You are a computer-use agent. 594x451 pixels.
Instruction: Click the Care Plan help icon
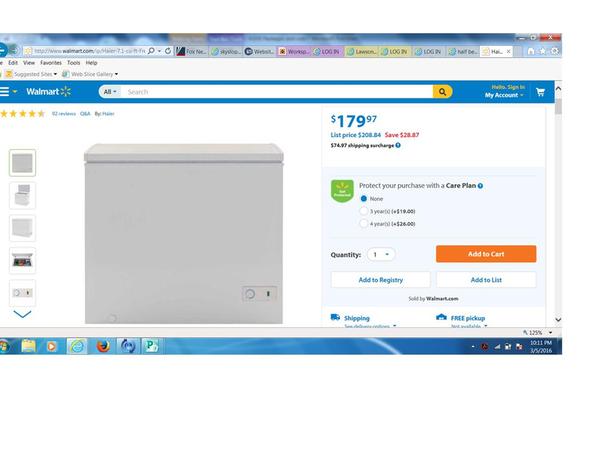[480, 186]
